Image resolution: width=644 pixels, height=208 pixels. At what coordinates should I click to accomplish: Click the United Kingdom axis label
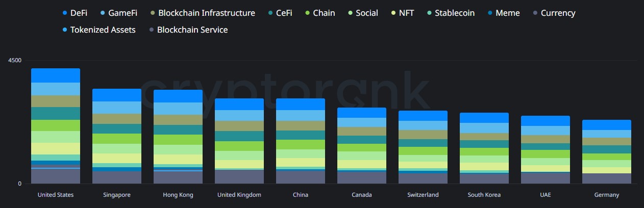(239, 195)
